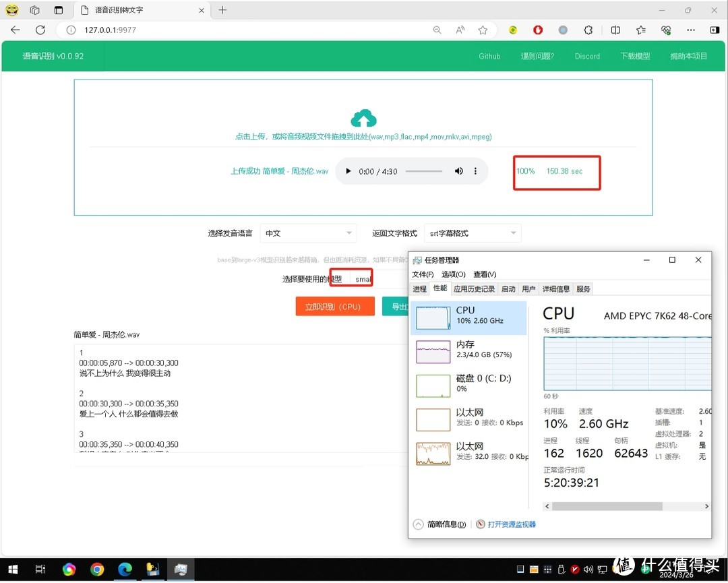Open the 返回文字格式 dropdown
Viewport: 728px width, 583px height.
coord(473,233)
